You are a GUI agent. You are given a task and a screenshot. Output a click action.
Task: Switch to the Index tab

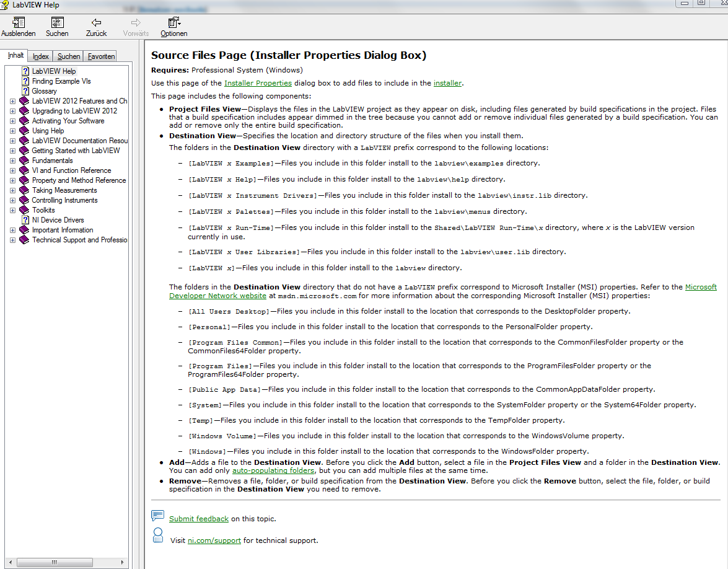pos(40,56)
